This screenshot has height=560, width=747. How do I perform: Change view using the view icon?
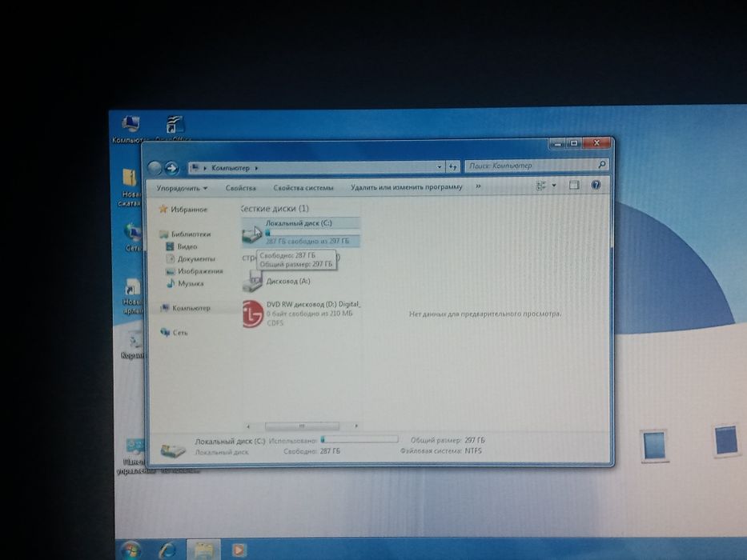541,186
